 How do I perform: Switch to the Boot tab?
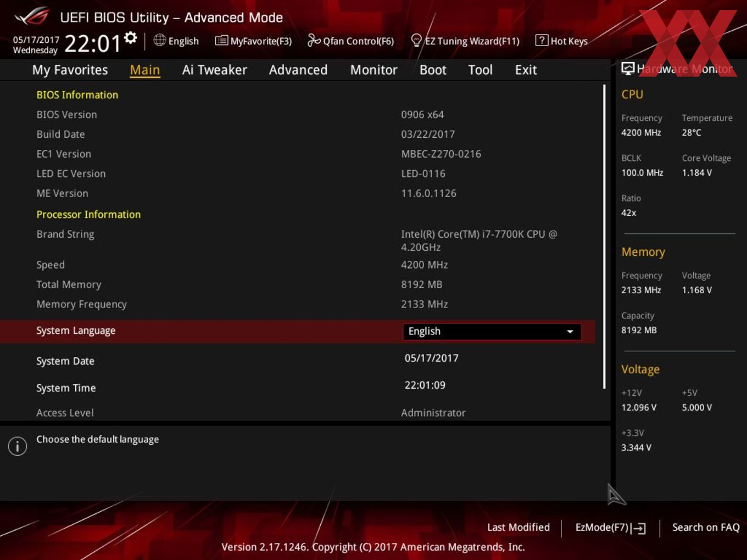click(x=433, y=70)
